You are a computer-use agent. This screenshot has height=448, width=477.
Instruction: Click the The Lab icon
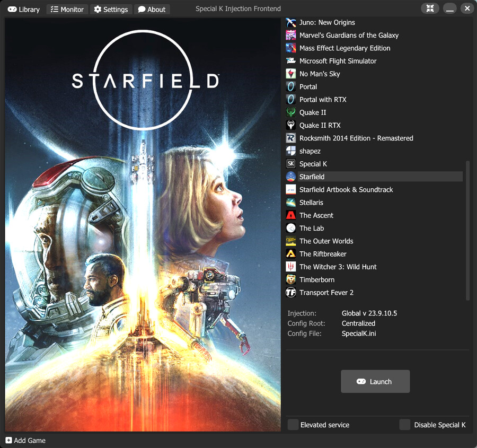tap(291, 229)
